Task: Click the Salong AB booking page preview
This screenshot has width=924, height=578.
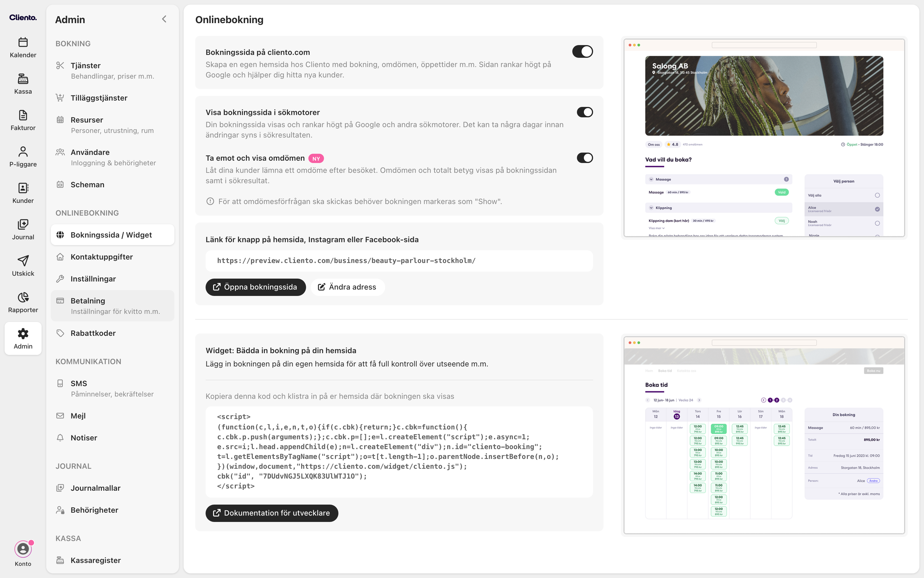Action: [x=764, y=138]
